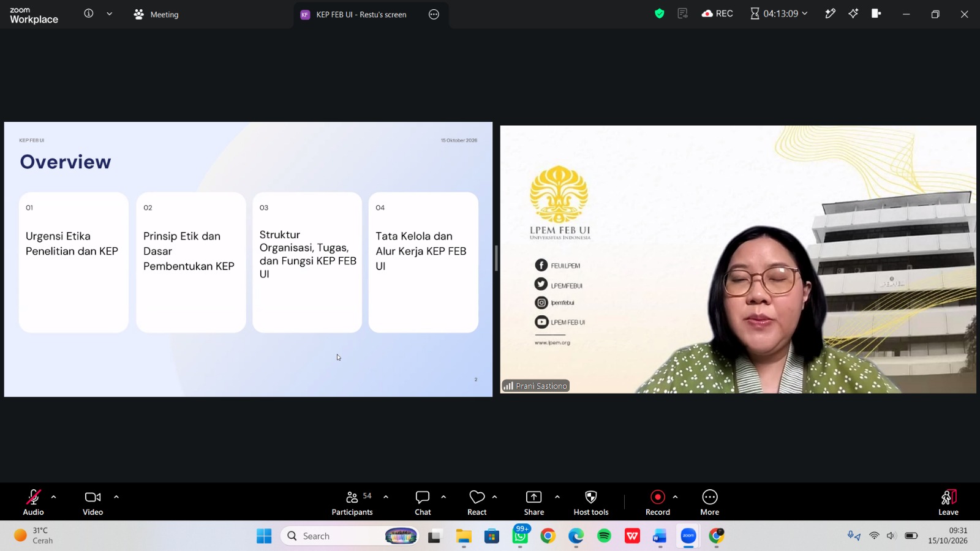The height and width of the screenshot is (551, 980).
Task: Click the Windows Start button
Action: (264, 536)
